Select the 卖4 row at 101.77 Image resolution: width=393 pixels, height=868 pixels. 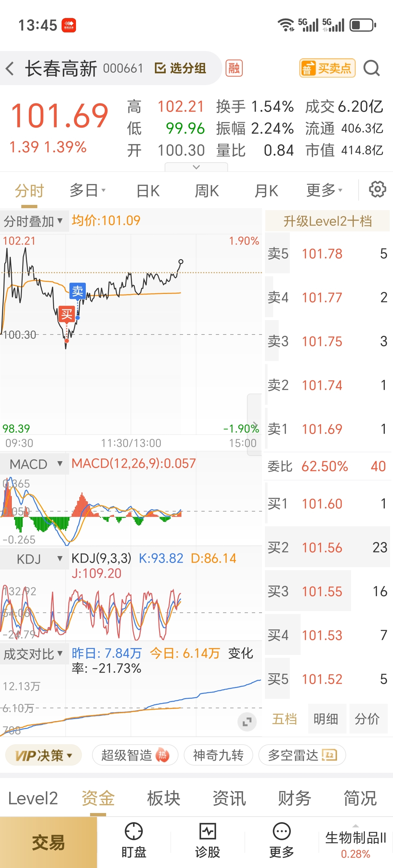click(327, 297)
